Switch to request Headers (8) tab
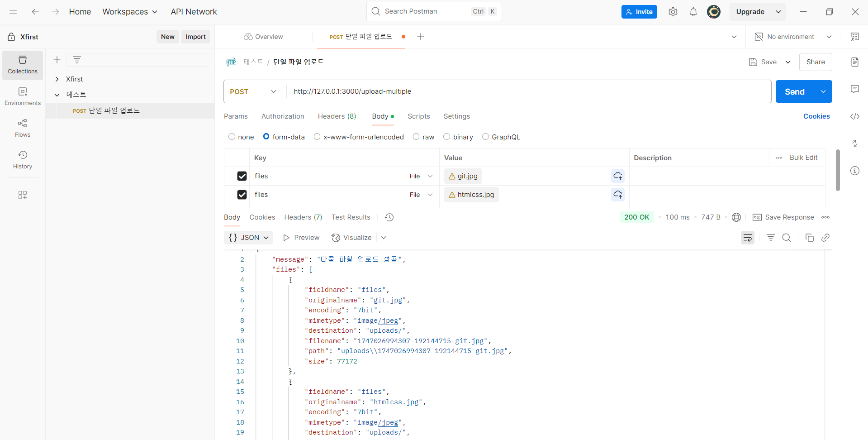868x440 pixels. tap(337, 116)
